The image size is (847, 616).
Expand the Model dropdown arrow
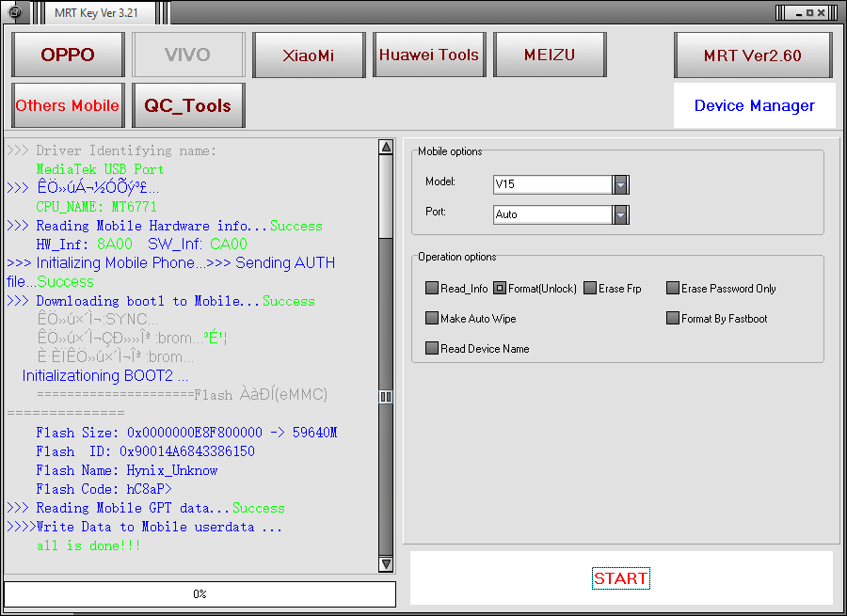[621, 184]
